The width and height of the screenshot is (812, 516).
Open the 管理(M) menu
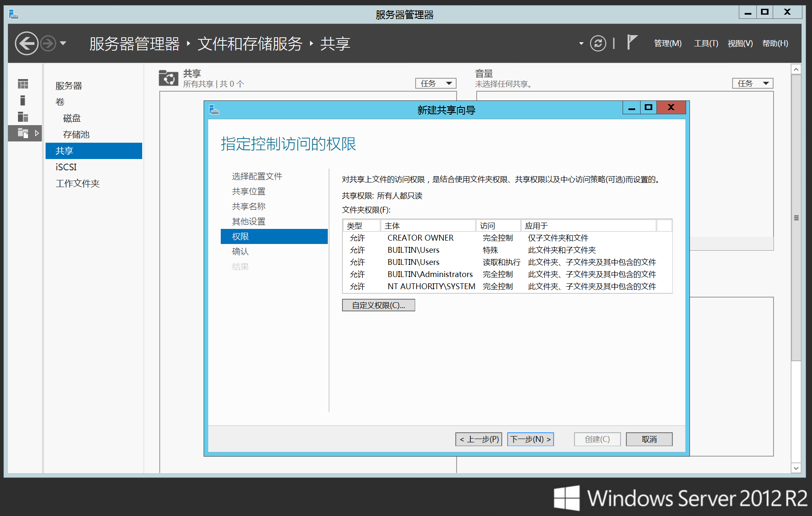[x=667, y=43]
